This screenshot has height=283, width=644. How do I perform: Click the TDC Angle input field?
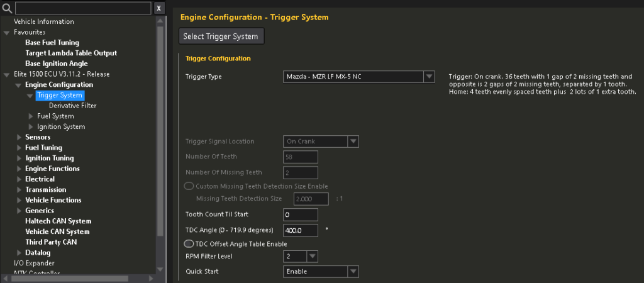point(300,230)
